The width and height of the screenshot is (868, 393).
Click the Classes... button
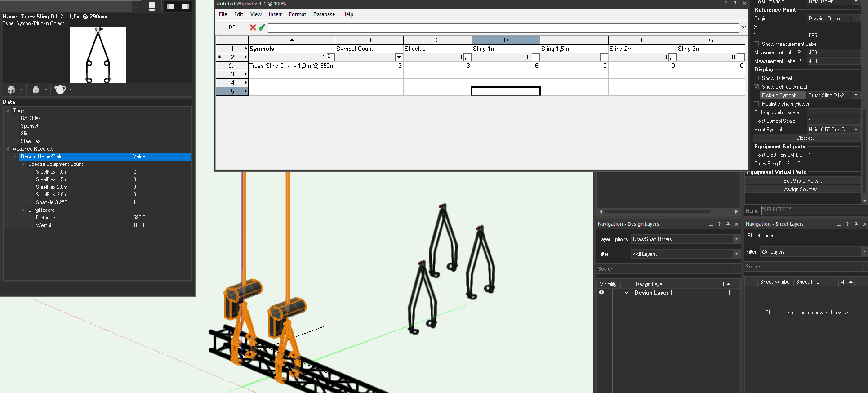click(x=806, y=138)
